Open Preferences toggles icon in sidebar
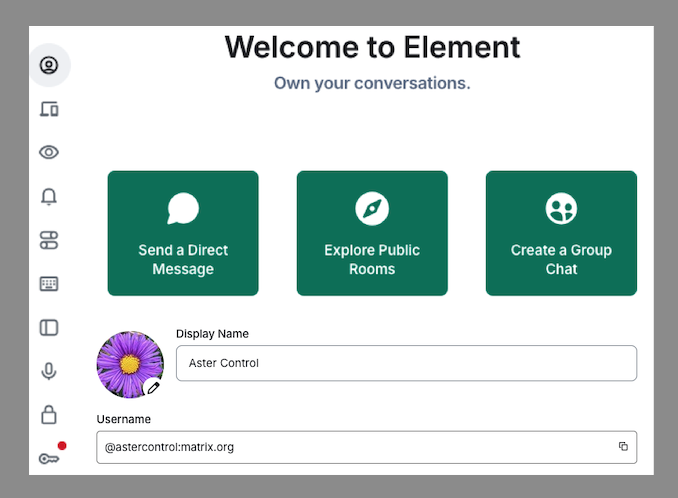This screenshot has height=498, width=678. pos(49,240)
